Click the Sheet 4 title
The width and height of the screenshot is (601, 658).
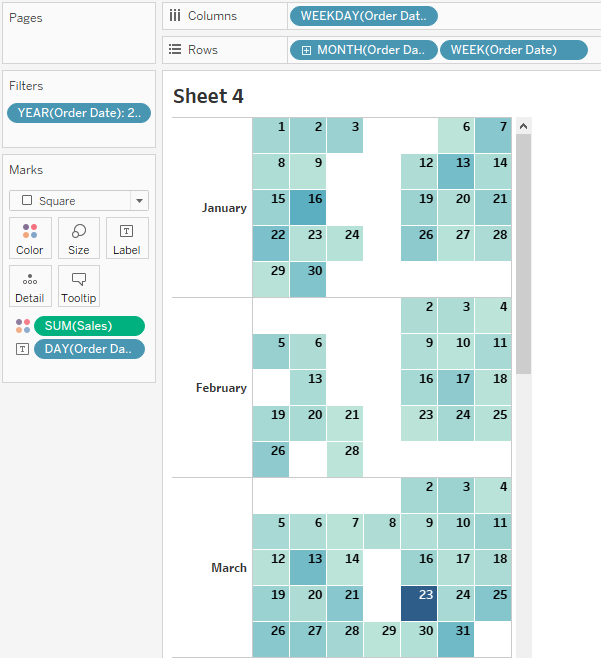208,96
